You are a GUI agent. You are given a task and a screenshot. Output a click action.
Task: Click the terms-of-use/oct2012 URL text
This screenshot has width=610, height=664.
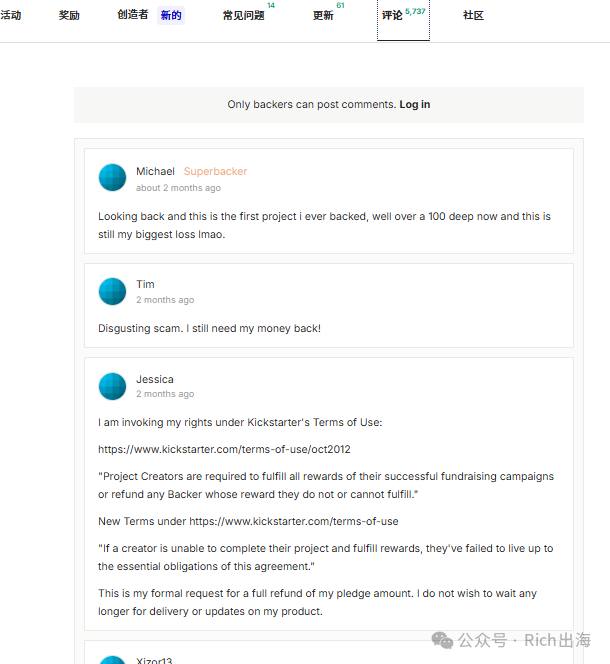pos(224,449)
